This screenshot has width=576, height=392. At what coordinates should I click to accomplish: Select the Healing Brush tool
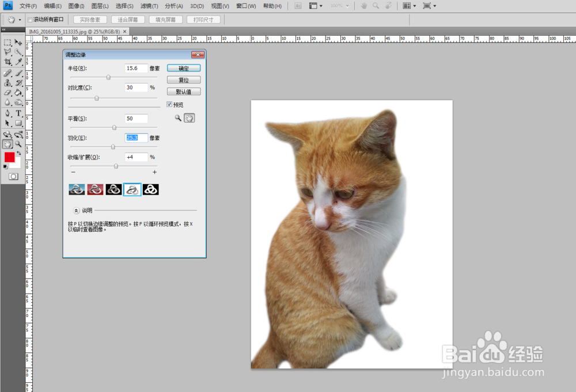[7, 74]
